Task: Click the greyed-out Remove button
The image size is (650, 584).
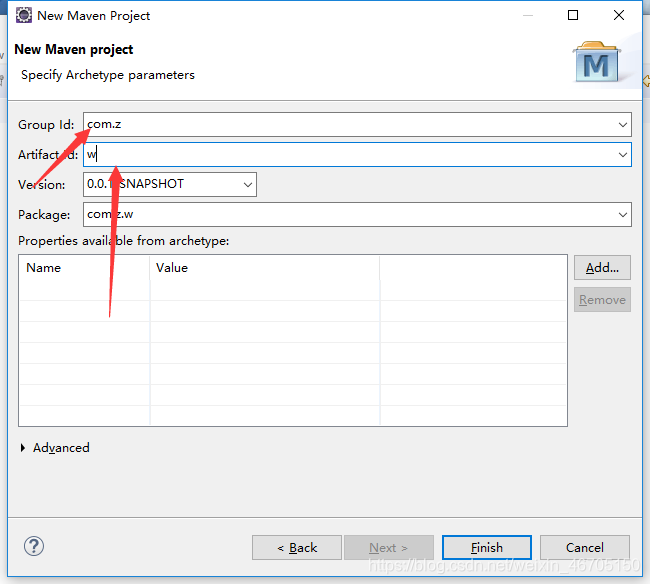Action: 602,300
